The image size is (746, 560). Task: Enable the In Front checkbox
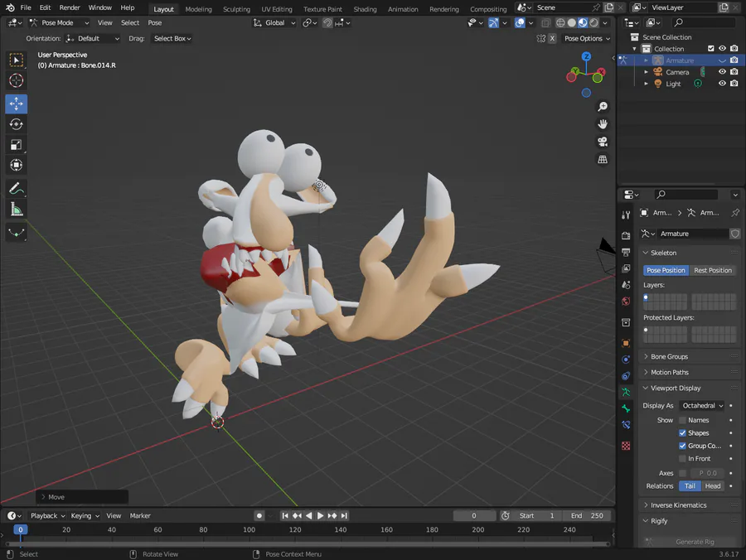(x=682, y=459)
